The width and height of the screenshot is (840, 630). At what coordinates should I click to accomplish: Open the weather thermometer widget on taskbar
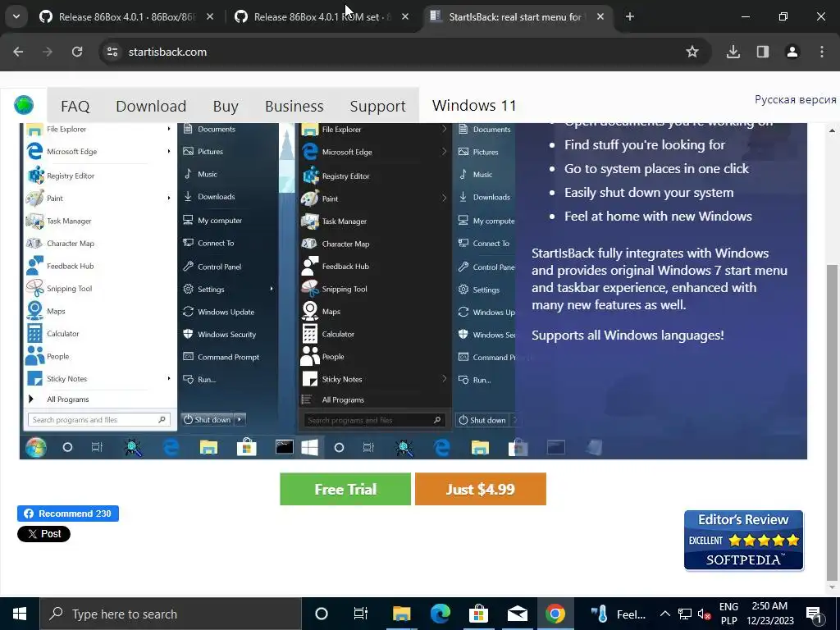point(618,614)
